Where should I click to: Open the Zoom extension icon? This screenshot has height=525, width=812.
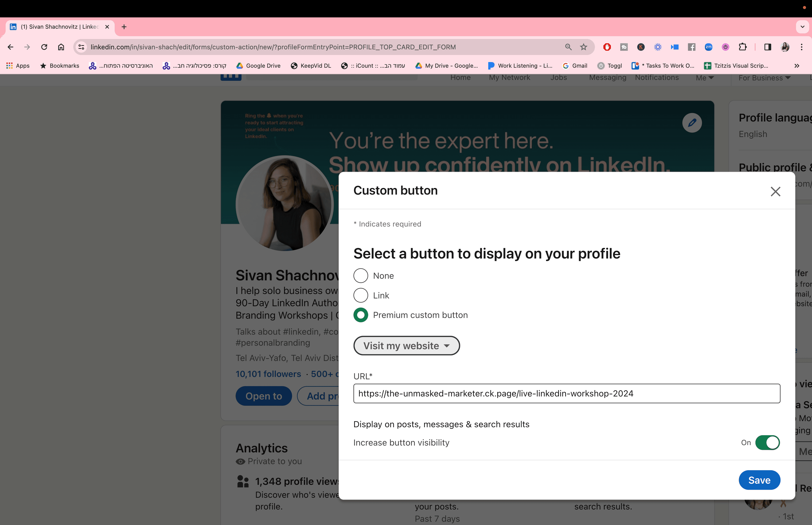(x=708, y=47)
